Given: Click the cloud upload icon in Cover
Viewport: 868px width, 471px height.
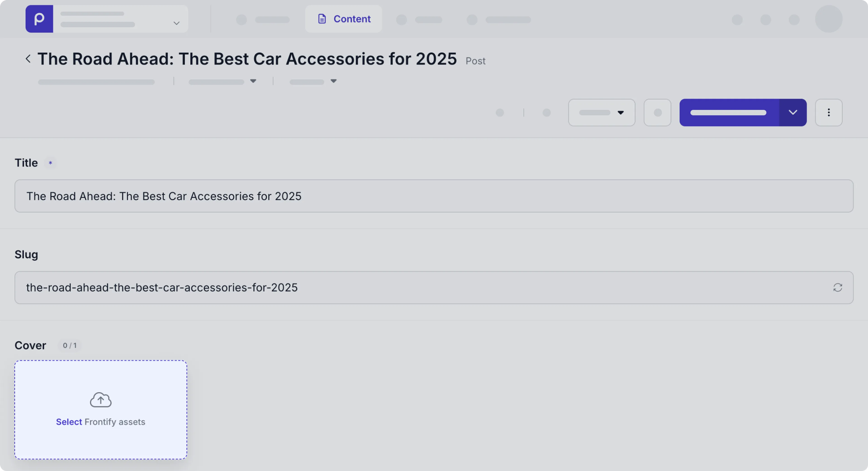Looking at the screenshot, I should (100, 400).
